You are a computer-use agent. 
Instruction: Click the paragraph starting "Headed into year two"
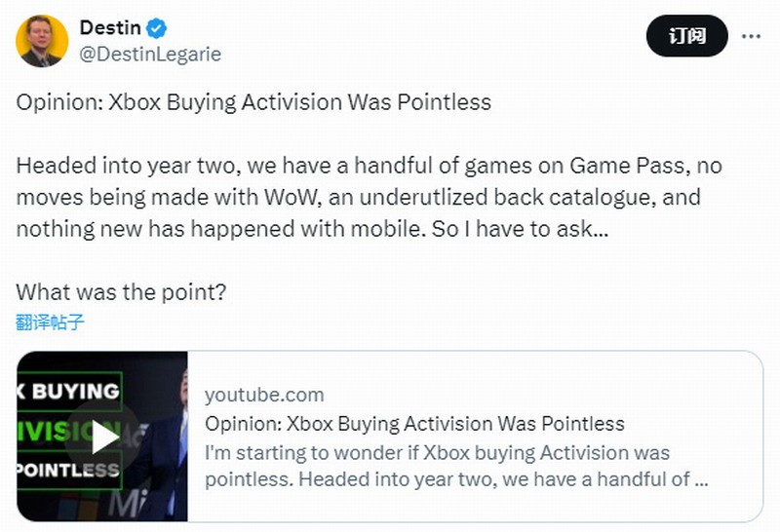tap(369, 167)
